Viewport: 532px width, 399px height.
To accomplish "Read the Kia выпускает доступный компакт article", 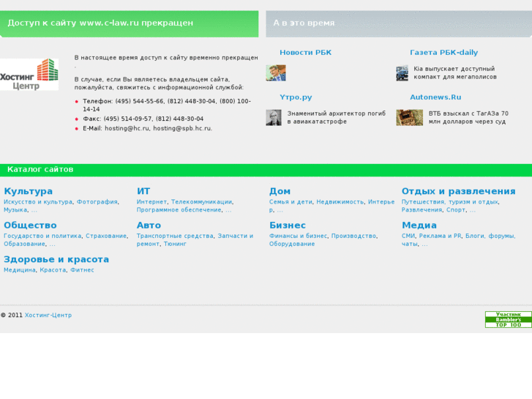I will click(455, 72).
